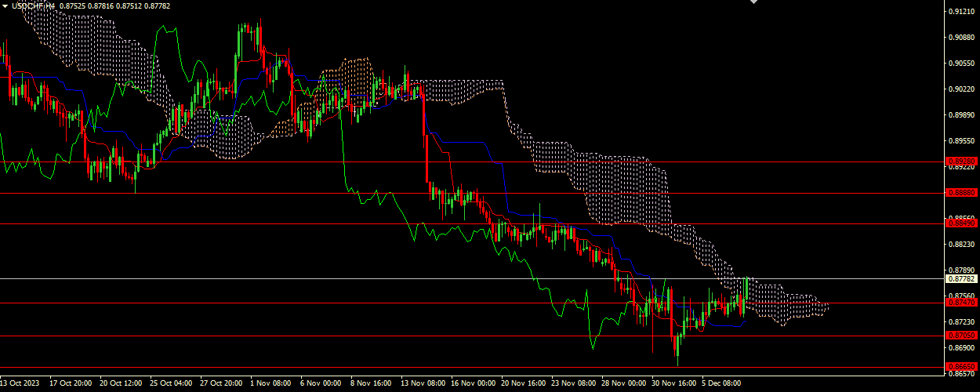The height and width of the screenshot is (392, 980).
Task: Click the 13 Oct 2023 date label
Action: click(x=19, y=384)
